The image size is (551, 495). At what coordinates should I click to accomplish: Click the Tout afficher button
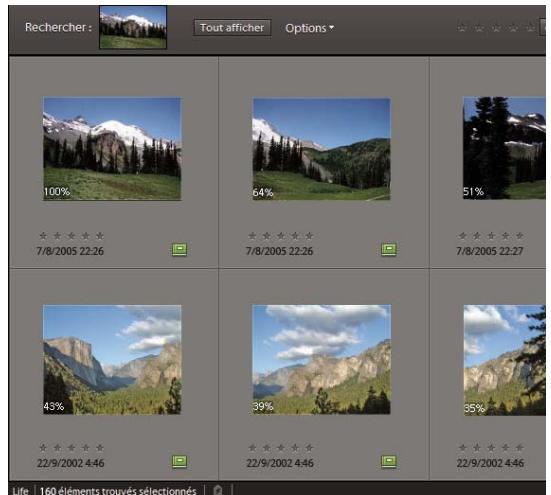[232, 28]
